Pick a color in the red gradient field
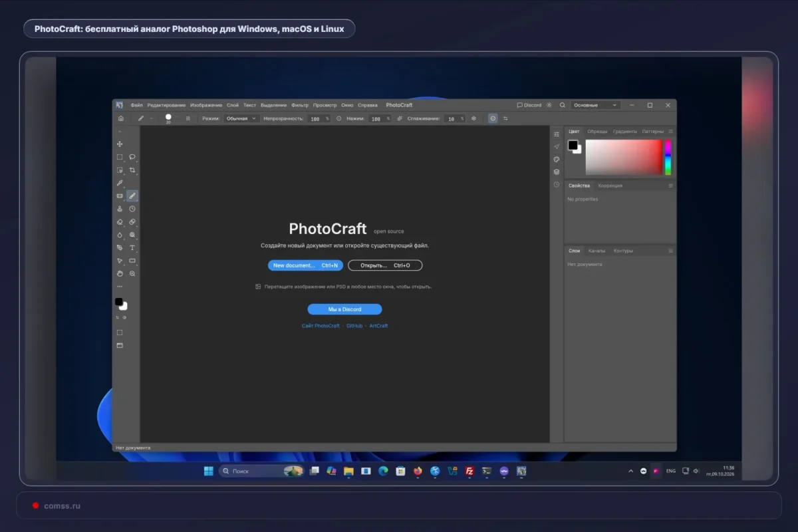Viewport: 798px width, 532px height. [x=624, y=157]
